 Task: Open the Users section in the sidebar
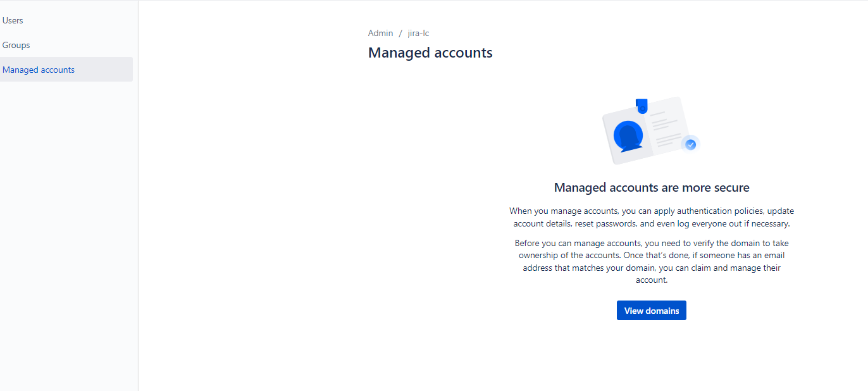(13, 20)
